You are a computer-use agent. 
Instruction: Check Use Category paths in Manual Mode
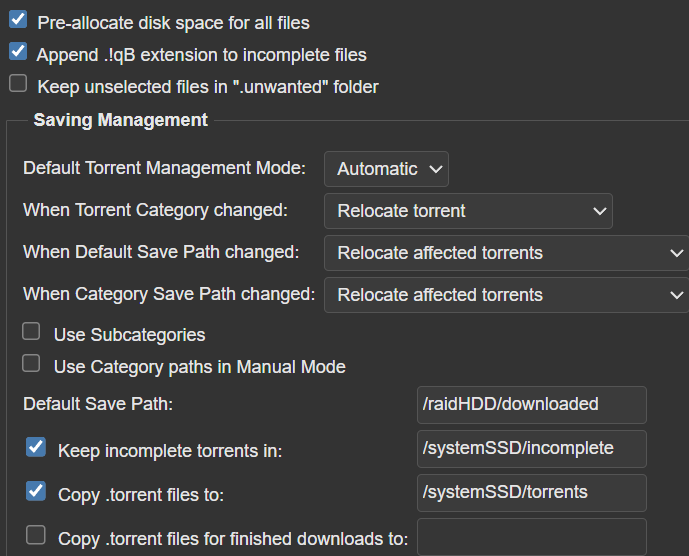[32, 364]
